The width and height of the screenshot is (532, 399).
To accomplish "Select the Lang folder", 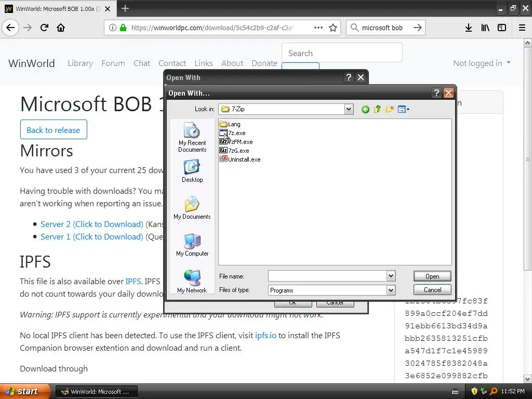I will coord(230,124).
